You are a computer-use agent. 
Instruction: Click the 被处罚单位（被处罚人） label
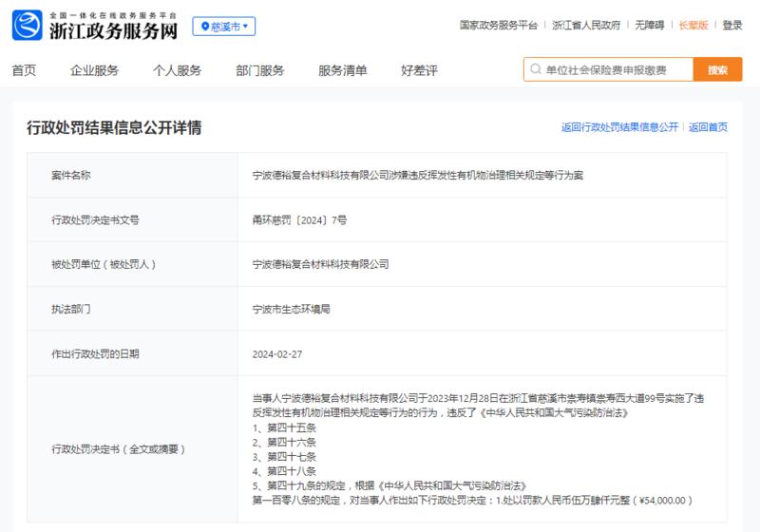click(x=104, y=264)
